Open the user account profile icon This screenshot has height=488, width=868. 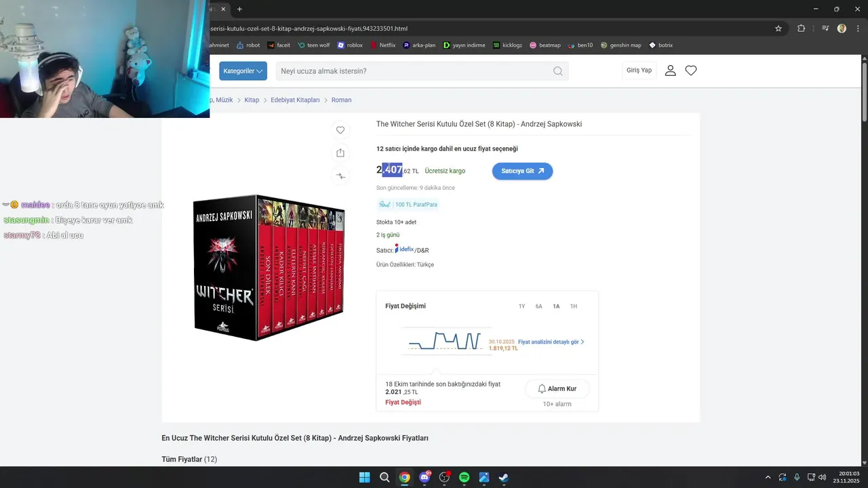[671, 70]
